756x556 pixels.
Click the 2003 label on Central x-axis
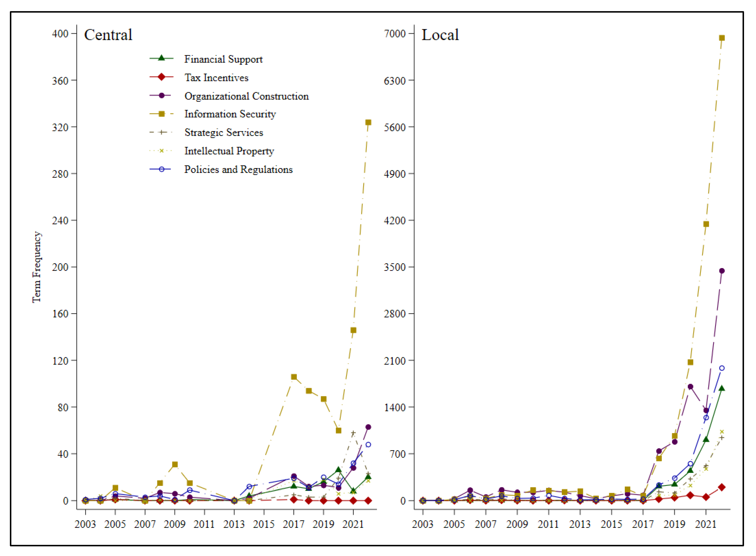(x=85, y=524)
